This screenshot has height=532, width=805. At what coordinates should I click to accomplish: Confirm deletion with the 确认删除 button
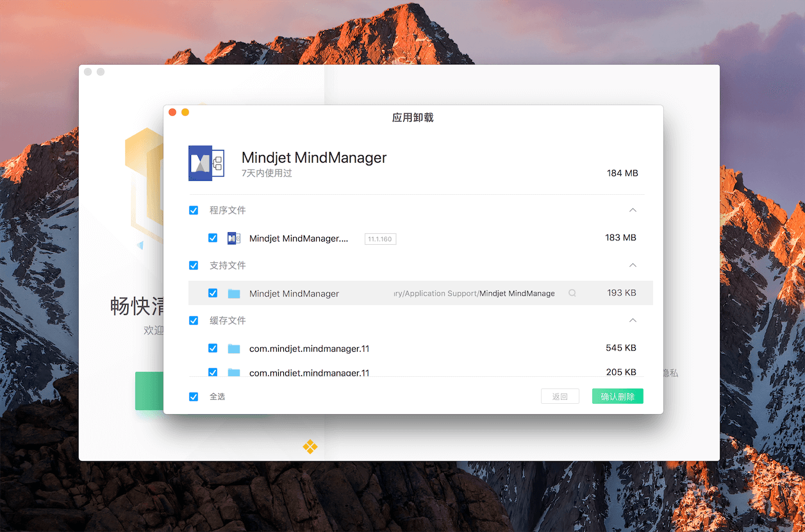click(618, 396)
